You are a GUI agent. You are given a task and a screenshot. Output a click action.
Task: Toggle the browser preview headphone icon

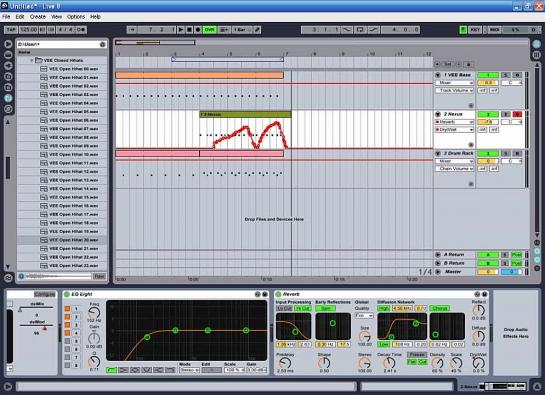[21, 276]
